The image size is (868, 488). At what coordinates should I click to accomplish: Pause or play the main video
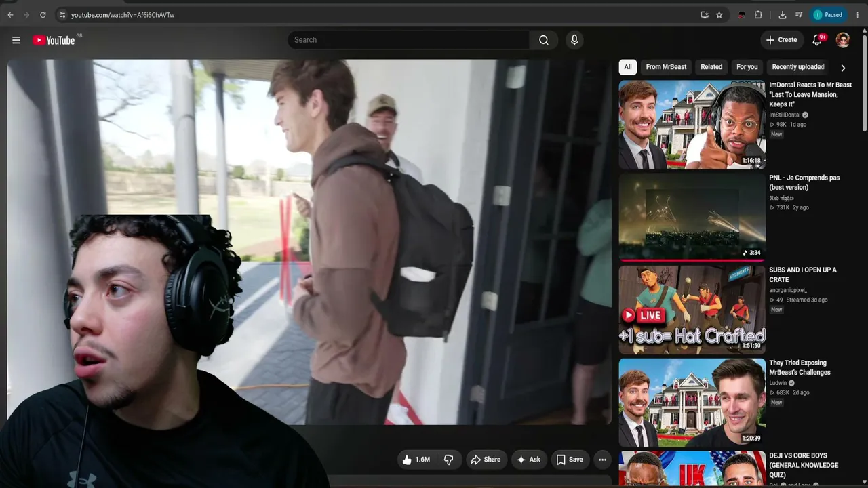click(x=309, y=242)
